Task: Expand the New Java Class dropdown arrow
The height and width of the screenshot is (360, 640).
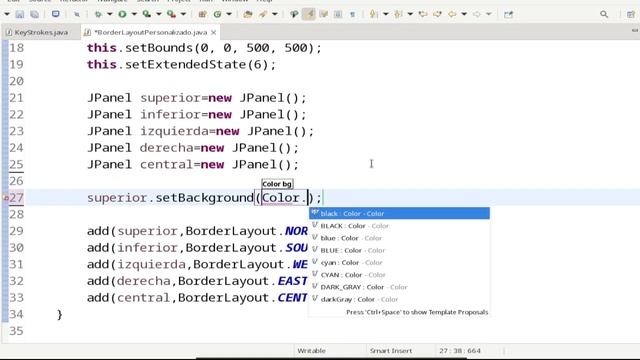Action: (x=229, y=14)
